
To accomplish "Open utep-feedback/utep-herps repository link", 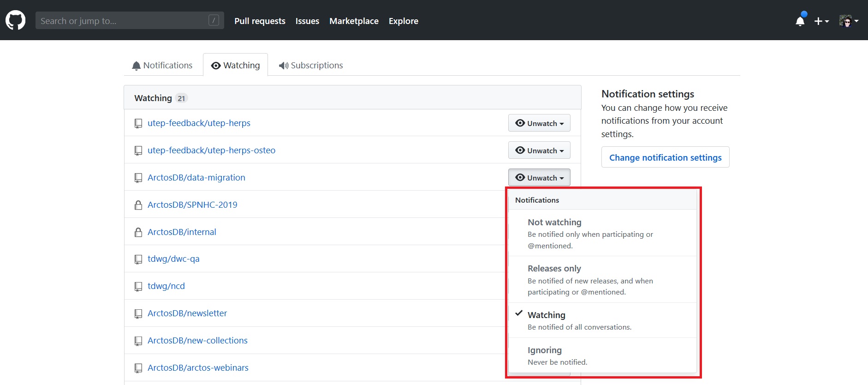I will 199,123.
